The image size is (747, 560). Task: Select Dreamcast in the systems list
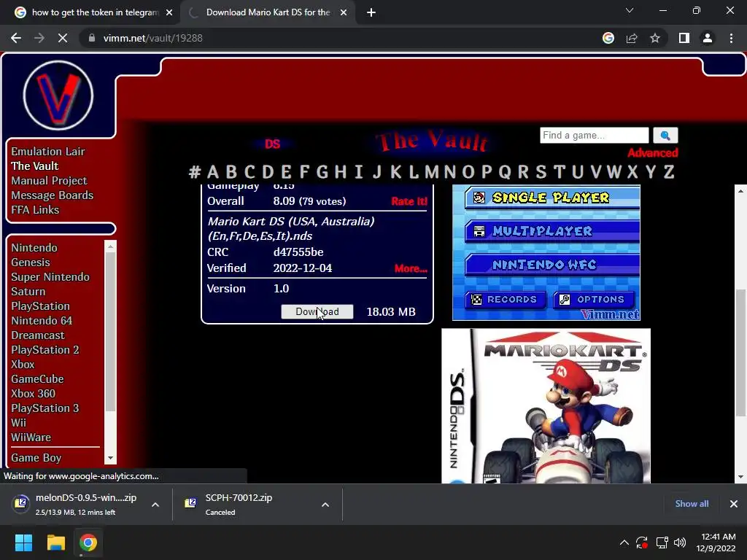[38, 335]
